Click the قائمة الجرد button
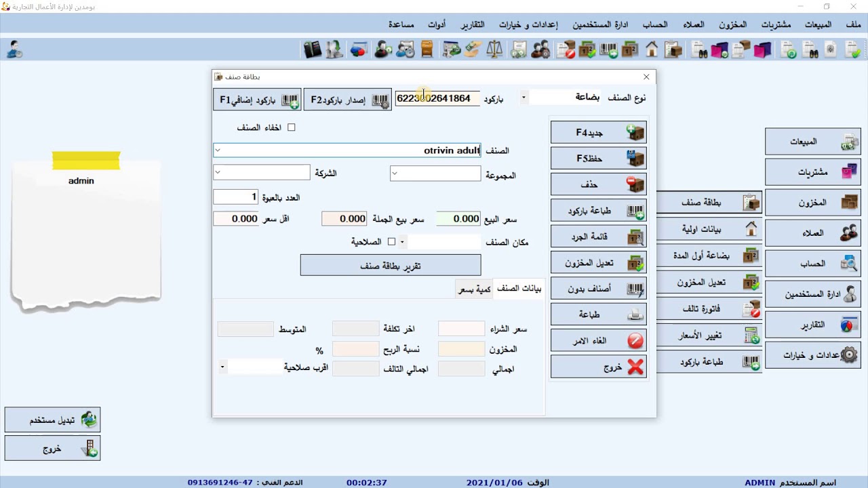 pos(599,237)
